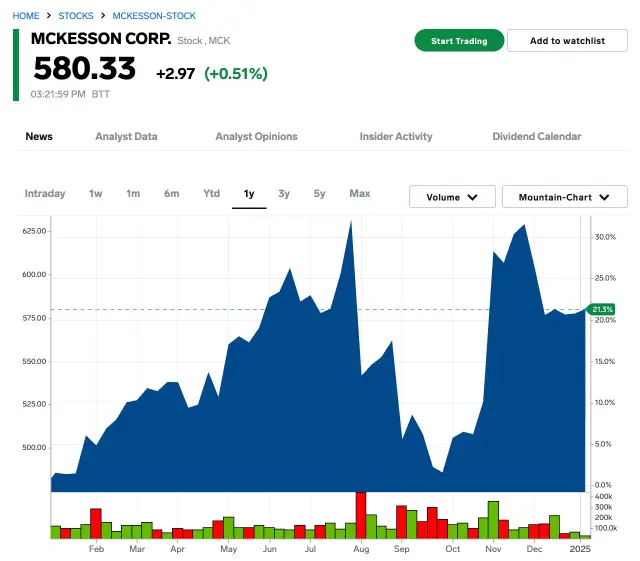640x561 pixels.
Task: View the Insider Activity tab
Action: 396,136
